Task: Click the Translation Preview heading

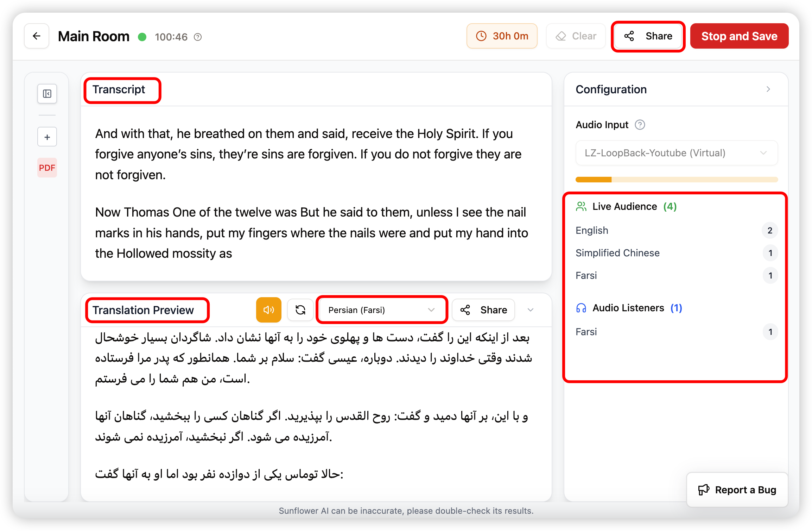Action: [x=143, y=310]
